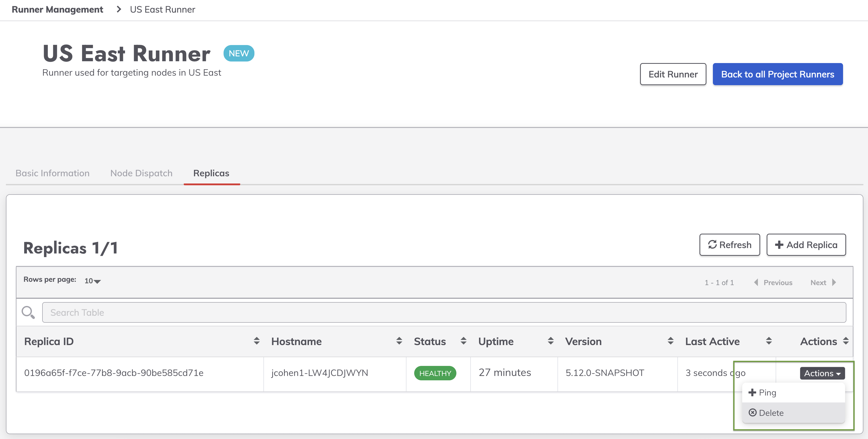Viewport: 868px width, 439px height.
Task: Click Hostname column sort icon
Action: tap(399, 341)
